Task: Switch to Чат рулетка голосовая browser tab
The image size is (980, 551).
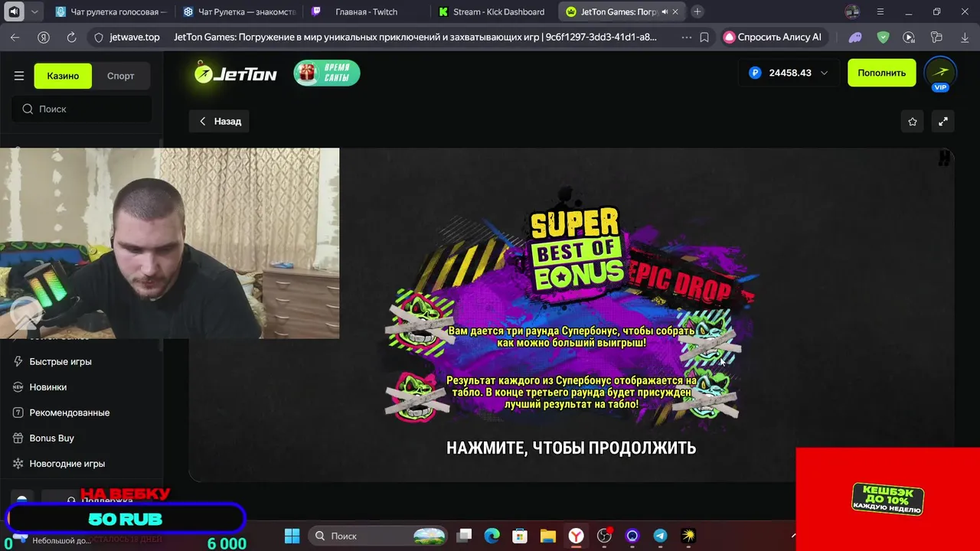Action: tap(111, 11)
